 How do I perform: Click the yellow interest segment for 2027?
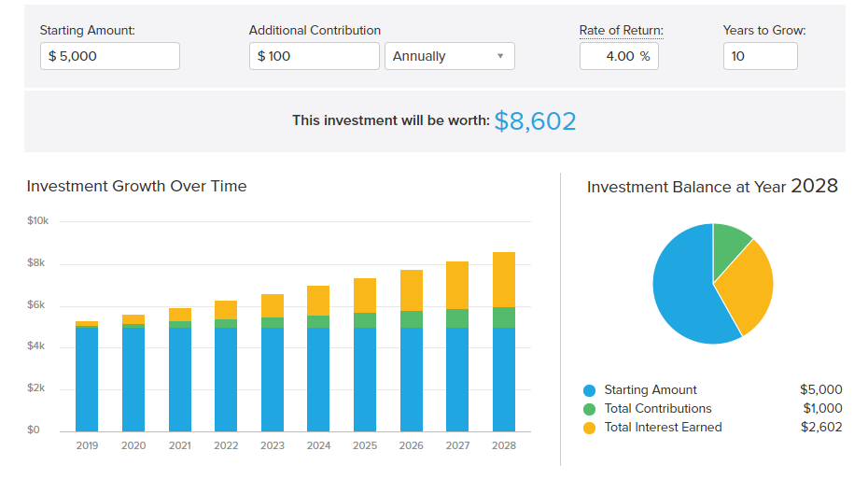coord(457,285)
